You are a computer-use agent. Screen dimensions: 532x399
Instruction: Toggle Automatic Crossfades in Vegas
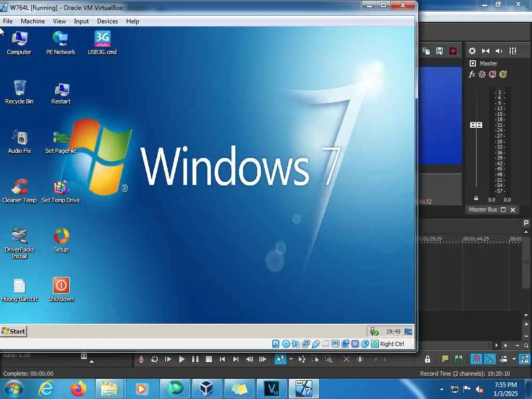tap(490, 359)
